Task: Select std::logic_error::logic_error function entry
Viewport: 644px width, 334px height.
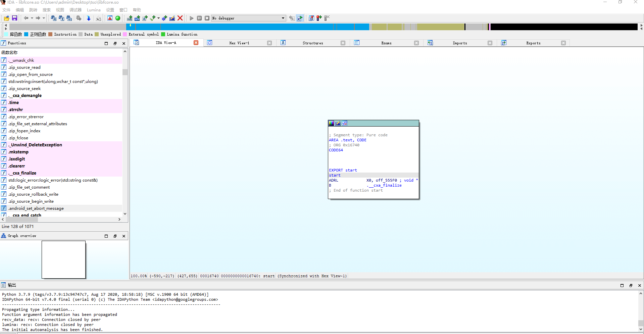Action: coord(61,180)
